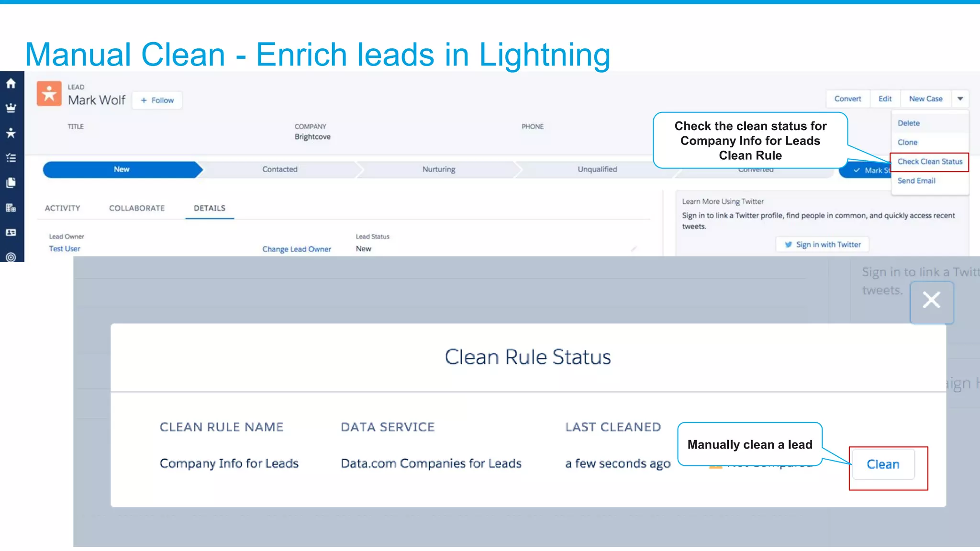The height and width of the screenshot is (551, 980).
Task: Select the Nurturing stage in the path
Action: pyautogui.click(x=439, y=169)
